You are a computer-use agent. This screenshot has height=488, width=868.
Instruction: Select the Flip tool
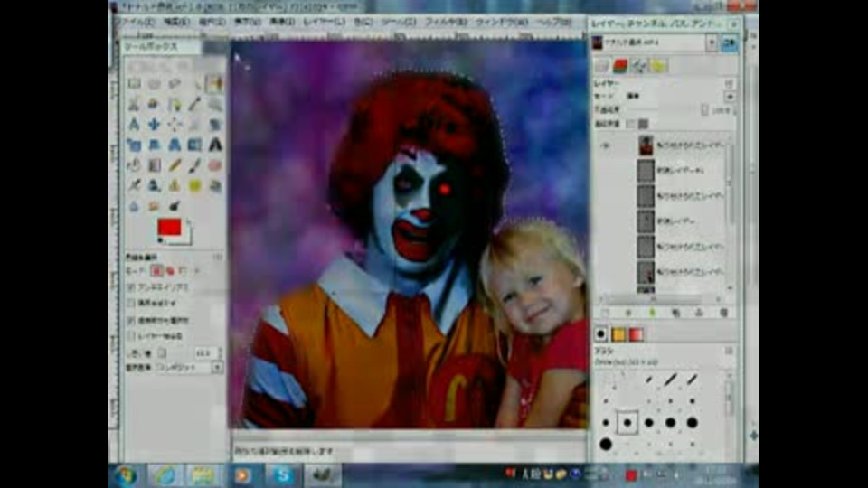click(x=195, y=145)
